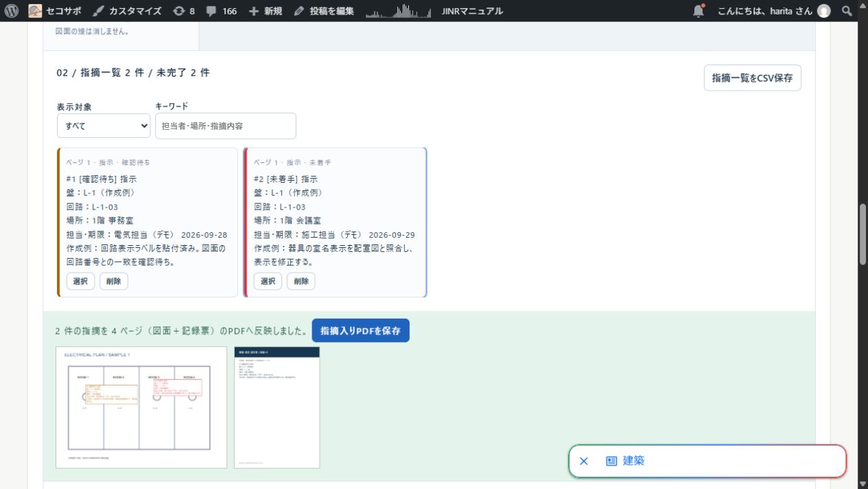Click 投稿を編集 in the admin bar

[x=324, y=11]
